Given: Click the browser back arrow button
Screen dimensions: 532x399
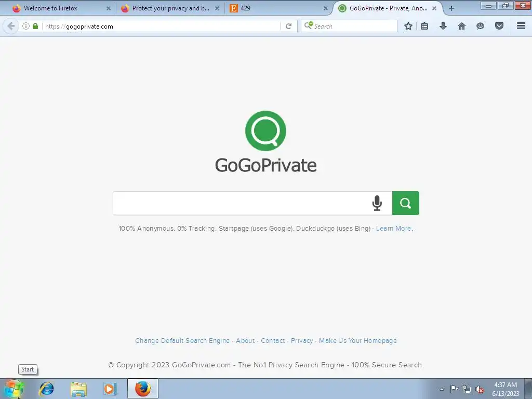Looking at the screenshot, I should 10,26.
